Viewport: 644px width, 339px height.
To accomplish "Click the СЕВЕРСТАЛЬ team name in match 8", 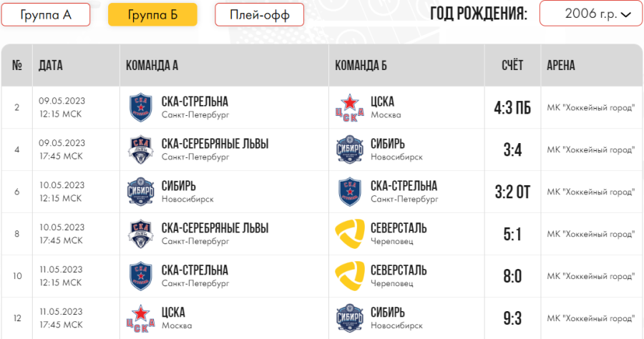I will tap(399, 228).
